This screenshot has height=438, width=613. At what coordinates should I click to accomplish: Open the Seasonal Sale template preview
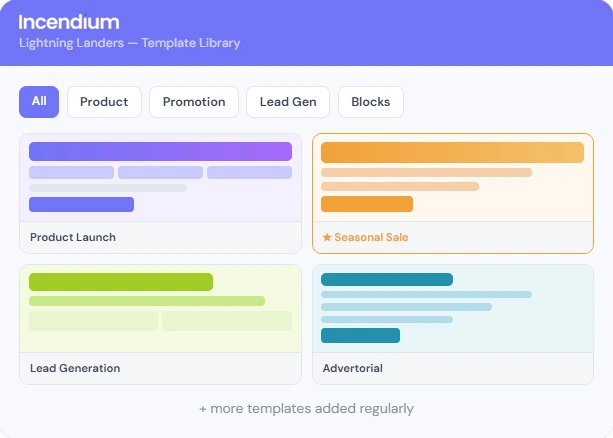point(453,178)
